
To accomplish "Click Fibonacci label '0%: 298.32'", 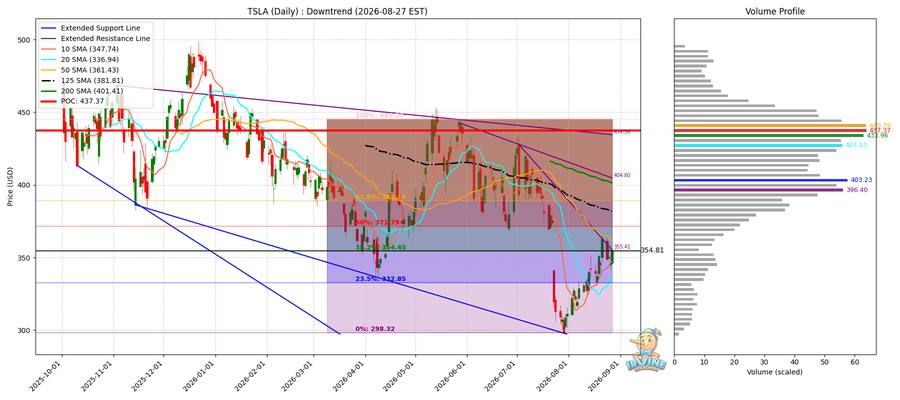I will [x=375, y=329].
